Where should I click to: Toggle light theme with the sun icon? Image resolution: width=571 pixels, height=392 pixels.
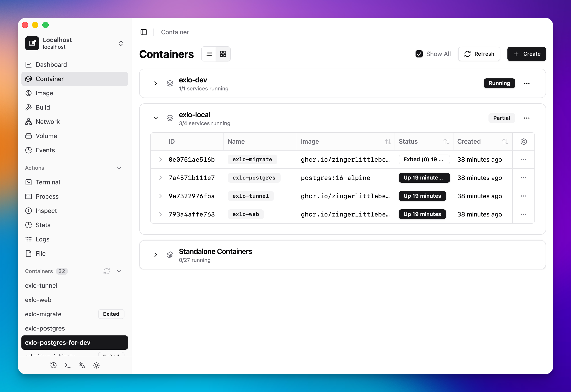pos(96,365)
